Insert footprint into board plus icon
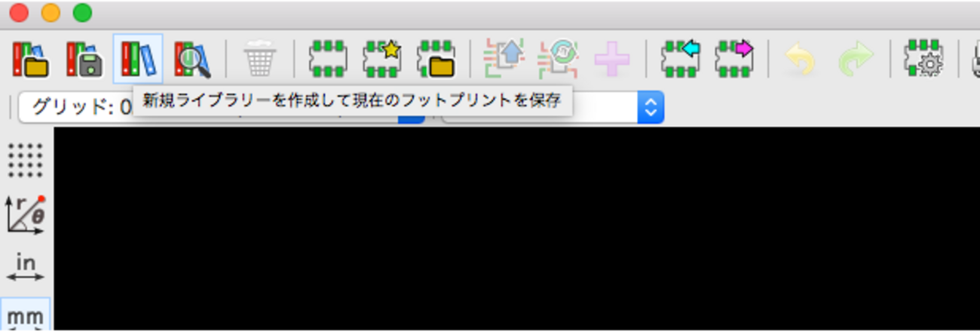The height and width of the screenshot is (335, 980). pyautogui.click(x=612, y=59)
